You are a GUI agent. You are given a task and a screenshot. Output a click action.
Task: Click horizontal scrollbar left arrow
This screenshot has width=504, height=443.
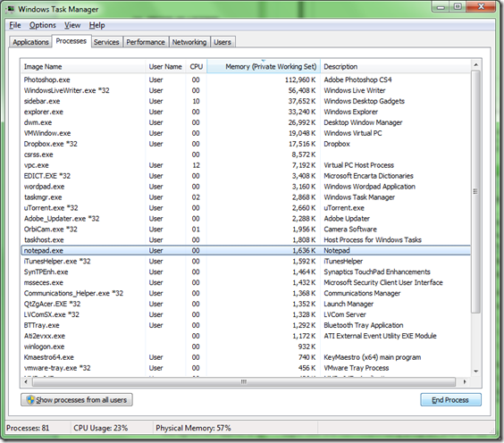tap(26, 382)
